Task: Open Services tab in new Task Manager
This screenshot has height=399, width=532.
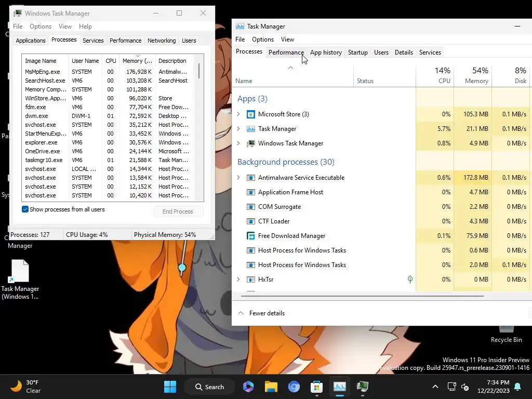Action: pos(430,52)
